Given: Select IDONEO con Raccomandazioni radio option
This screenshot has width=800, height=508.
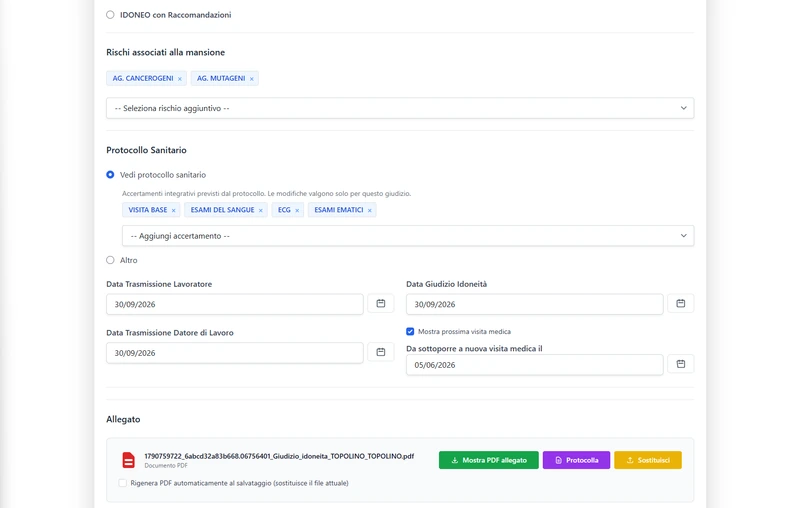Looking at the screenshot, I should click(x=110, y=15).
